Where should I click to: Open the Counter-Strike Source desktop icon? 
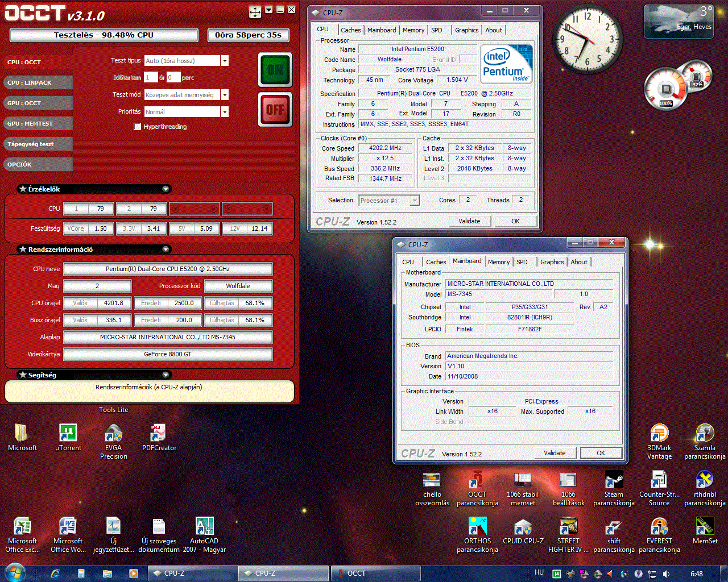click(659, 488)
